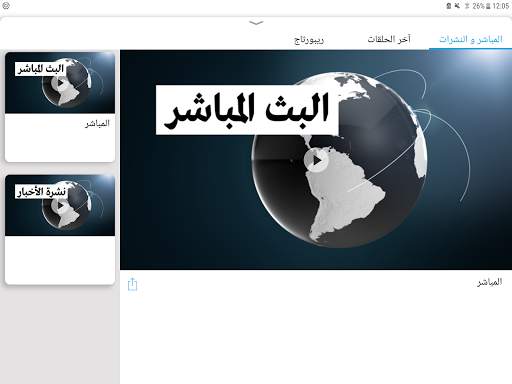This screenshot has height=384, width=512.
Task: Select the المباشر و النشرات tab
Action: pyautogui.click(x=470, y=39)
